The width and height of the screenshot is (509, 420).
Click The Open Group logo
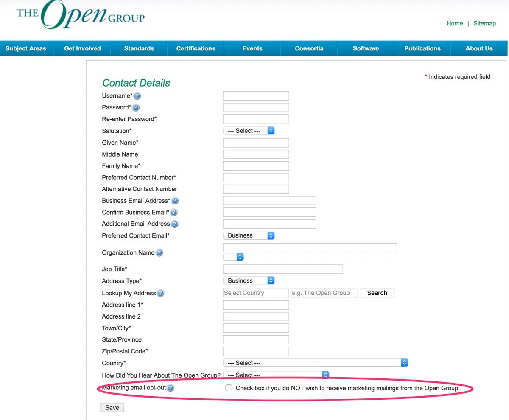(x=81, y=16)
